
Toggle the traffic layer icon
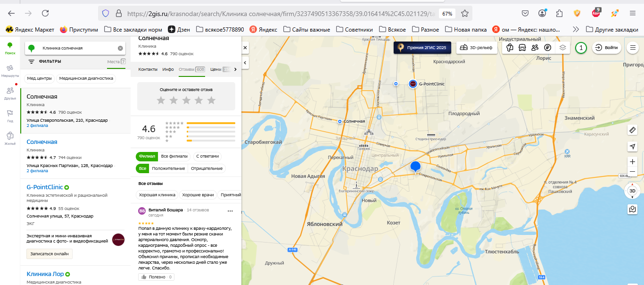click(x=510, y=48)
